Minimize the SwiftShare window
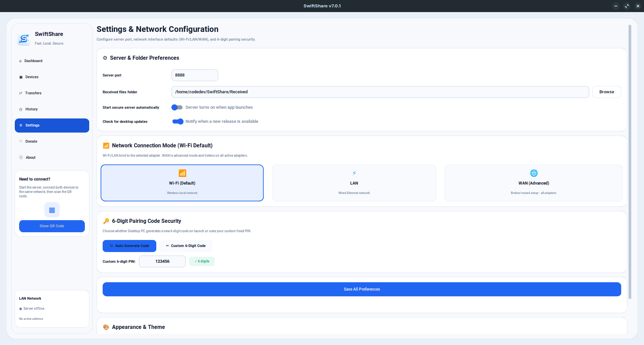The width and height of the screenshot is (644, 345). click(616, 6)
